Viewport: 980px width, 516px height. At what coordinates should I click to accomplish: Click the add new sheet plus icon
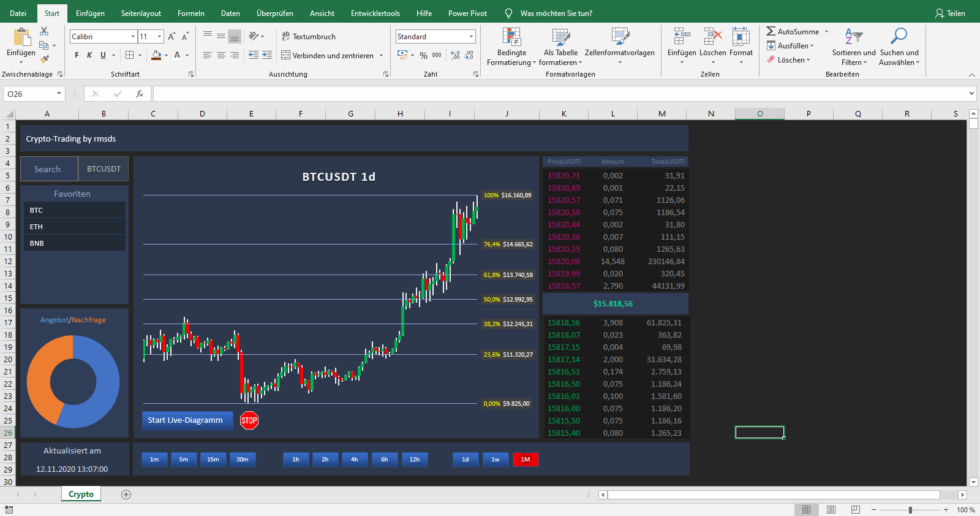point(126,495)
